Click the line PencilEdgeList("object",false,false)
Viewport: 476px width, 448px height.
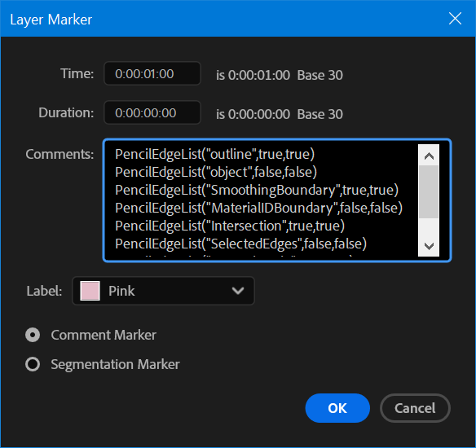(216, 172)
